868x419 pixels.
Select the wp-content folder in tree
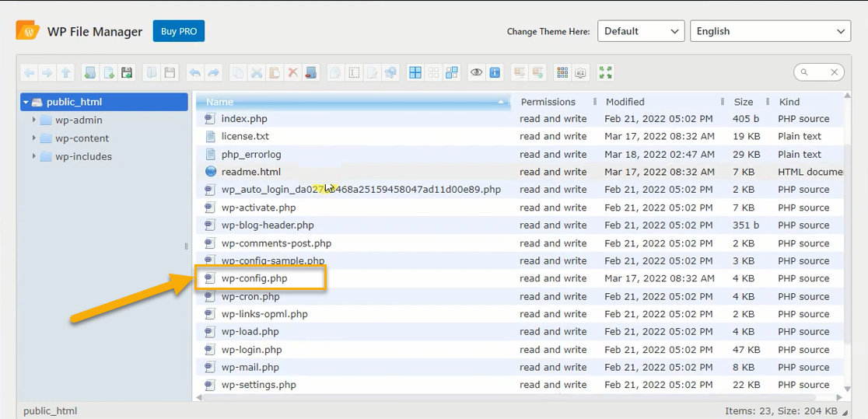point(82,138)
